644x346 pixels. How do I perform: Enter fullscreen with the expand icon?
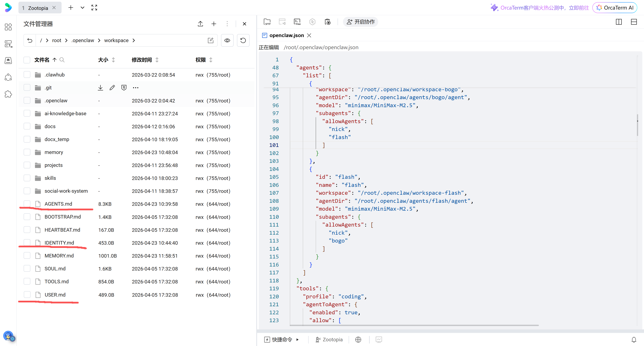[x=94, y=8]
